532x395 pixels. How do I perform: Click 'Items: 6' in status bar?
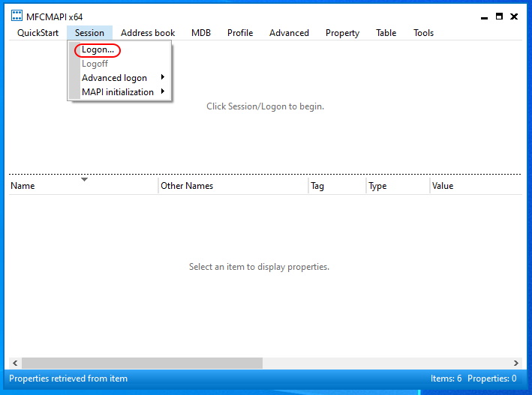[x=446, y=379]
